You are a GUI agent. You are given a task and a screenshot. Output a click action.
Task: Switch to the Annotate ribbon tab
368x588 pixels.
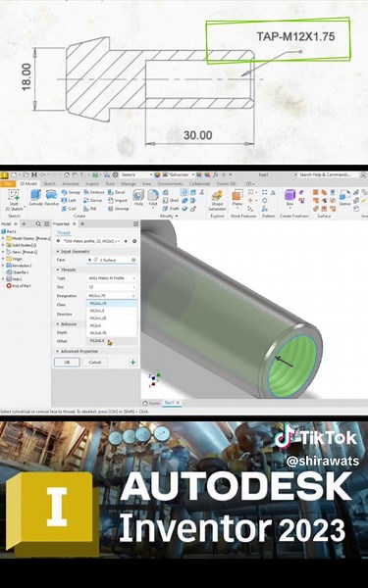point(71,184)
